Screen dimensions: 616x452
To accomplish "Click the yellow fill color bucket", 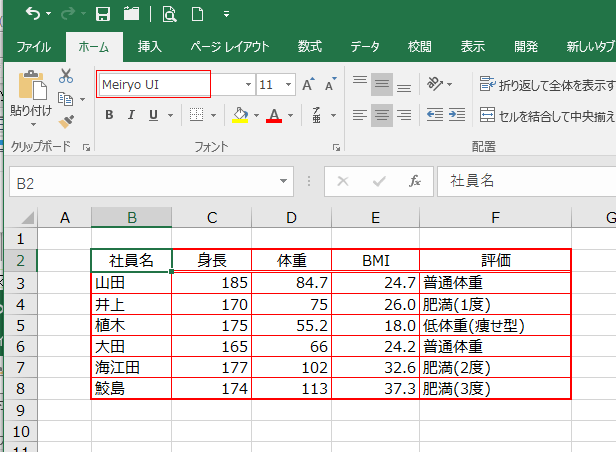I will (x=240, y=115).
